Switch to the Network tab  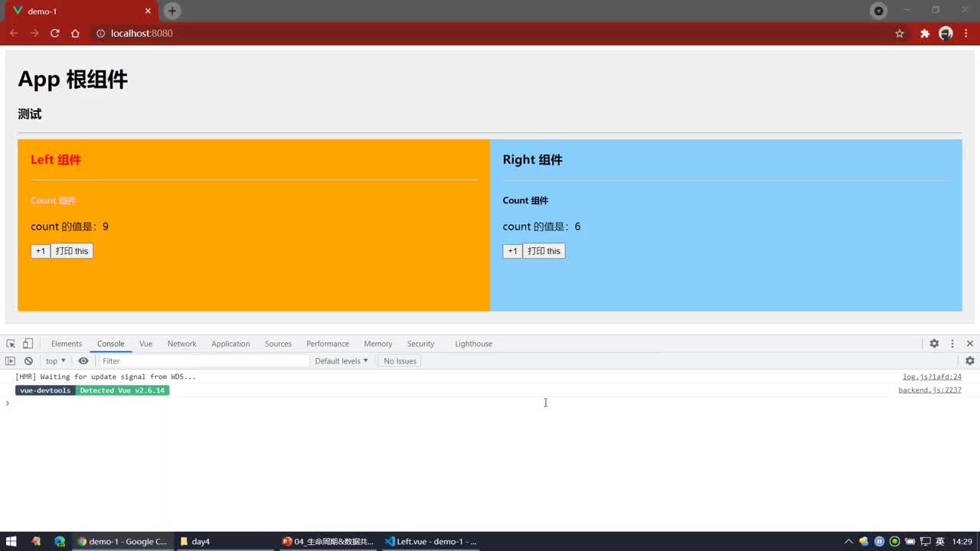pos(181,344)
